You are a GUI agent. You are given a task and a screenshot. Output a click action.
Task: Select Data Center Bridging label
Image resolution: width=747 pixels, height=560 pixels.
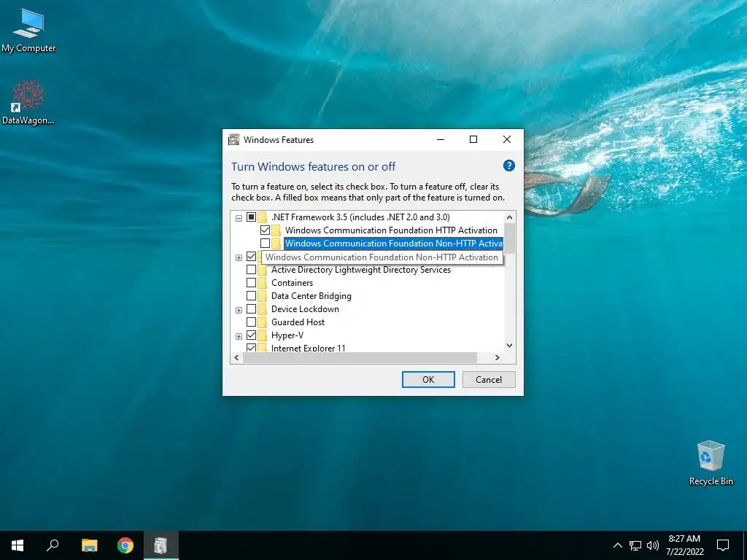[311, 296]
